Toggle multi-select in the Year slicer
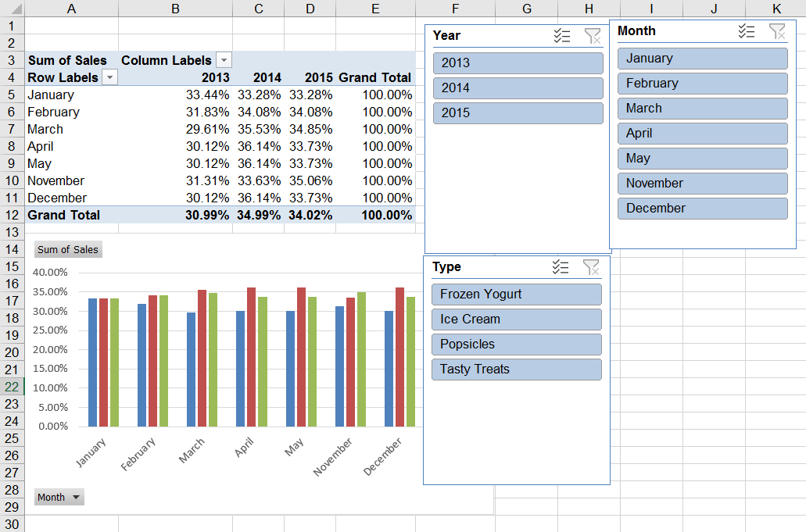Viewport: 806px width, 532px height. [561, 35]
